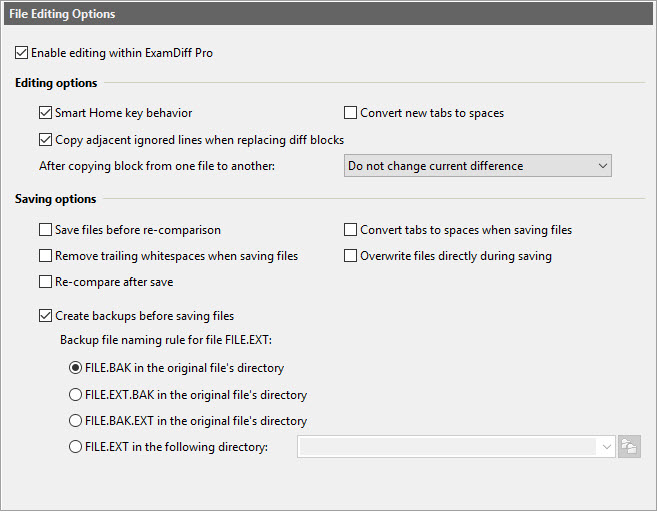This screenshot has width=658, height=512.
Task: Uncheck Copy adjacent ignored lines option
Action: 45,139
